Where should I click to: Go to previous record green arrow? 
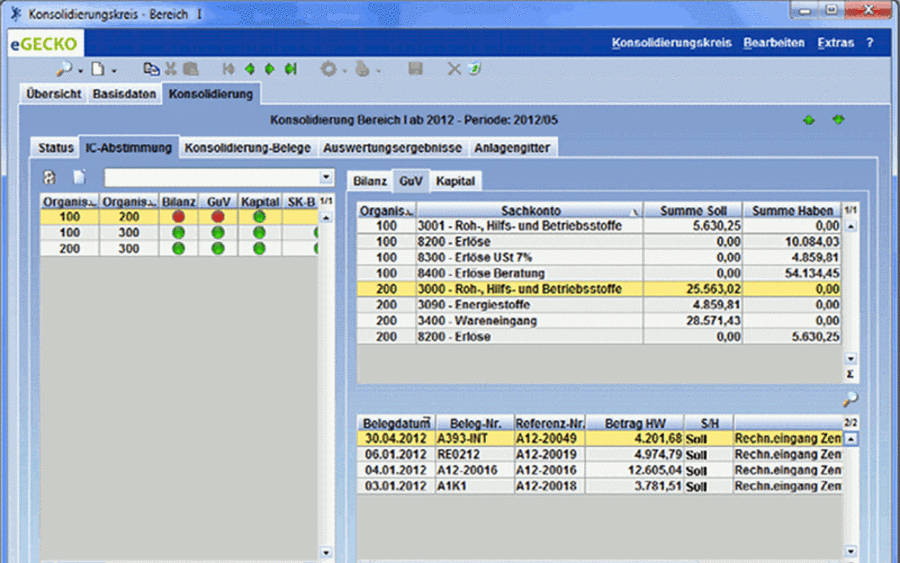tap(250, 69)
